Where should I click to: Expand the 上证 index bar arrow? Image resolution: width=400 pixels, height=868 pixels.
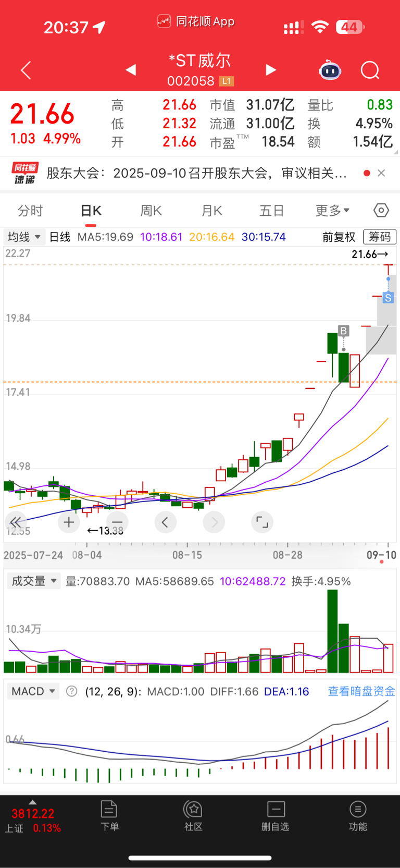click(x=32, y=802)
